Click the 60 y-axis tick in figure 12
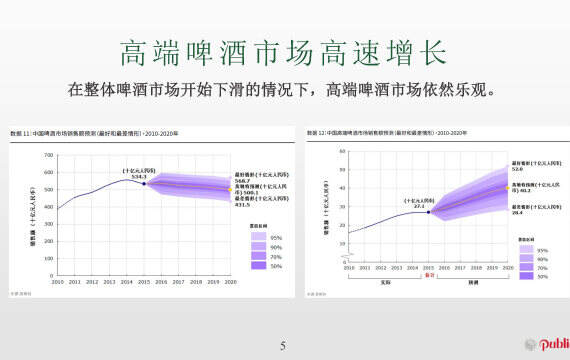 click(342, 151)
